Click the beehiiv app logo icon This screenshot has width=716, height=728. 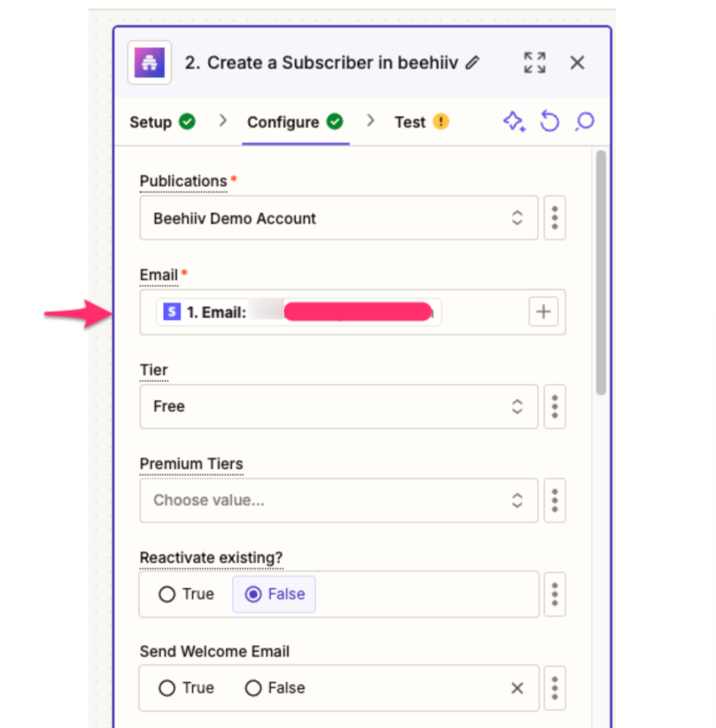150,63
